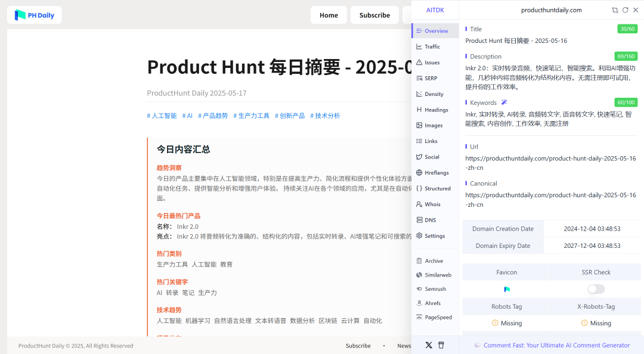Click the Home button in navigation
Viewport: 644px width, 354px height.
coord(329,15)
